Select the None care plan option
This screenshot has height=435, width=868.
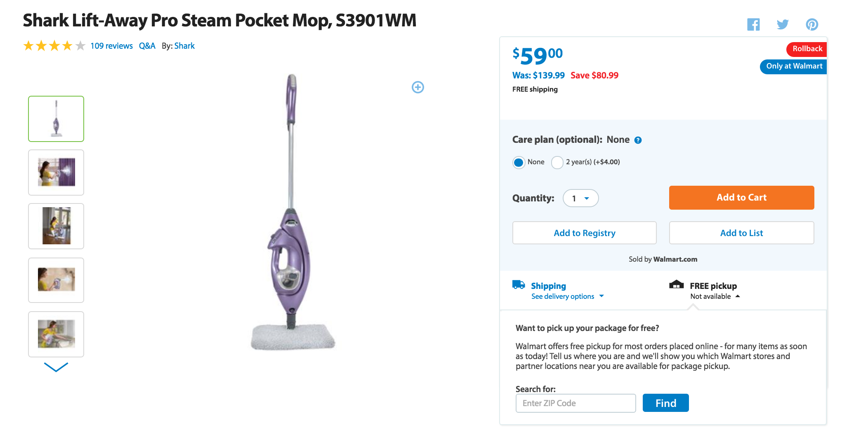[x=519, y=162]
